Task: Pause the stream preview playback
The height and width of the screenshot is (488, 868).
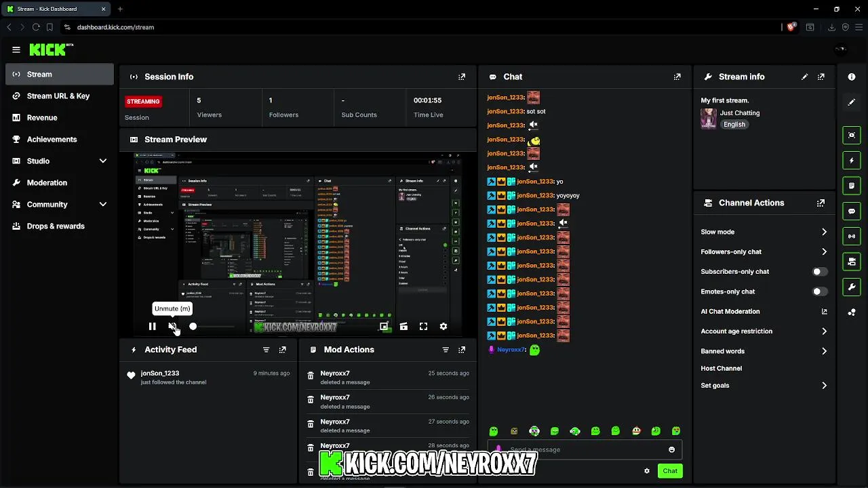Action: tap(152, 327)
